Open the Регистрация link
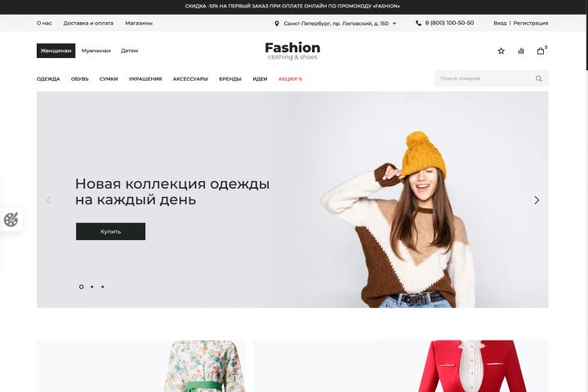The width and height of the screenshot is (588, 392). pos(531,23)
